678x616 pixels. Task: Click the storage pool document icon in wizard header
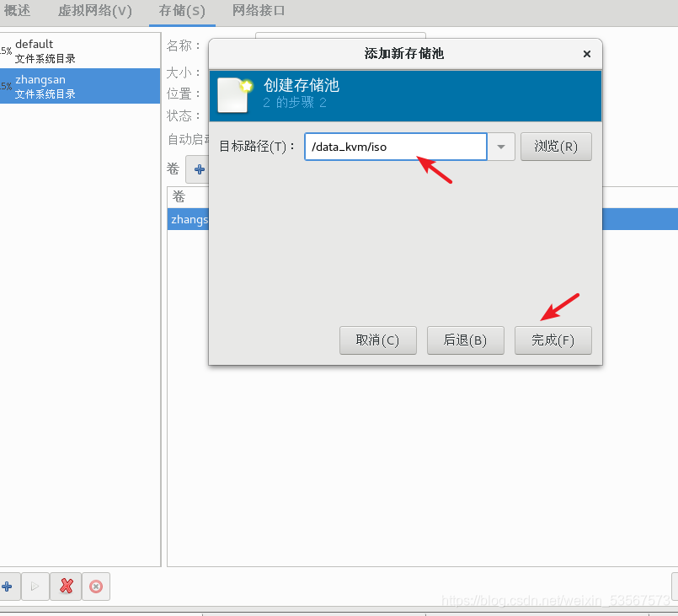click(x=233, y=95)
